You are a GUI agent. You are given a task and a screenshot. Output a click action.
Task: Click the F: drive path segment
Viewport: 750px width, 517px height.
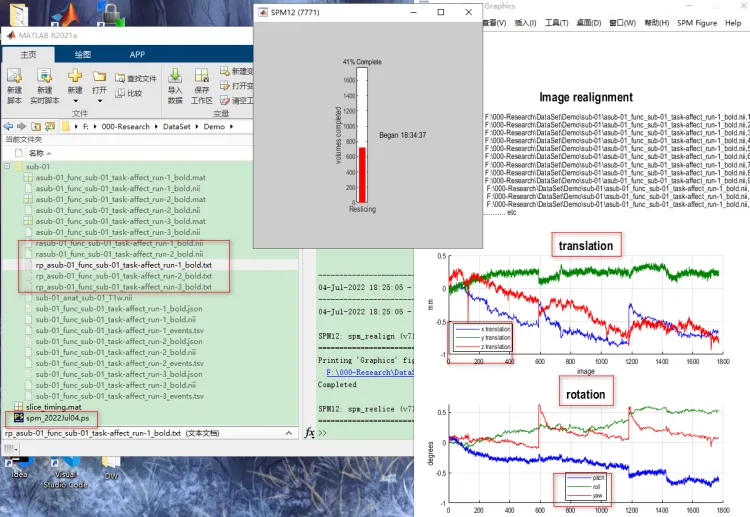point(86,127)
